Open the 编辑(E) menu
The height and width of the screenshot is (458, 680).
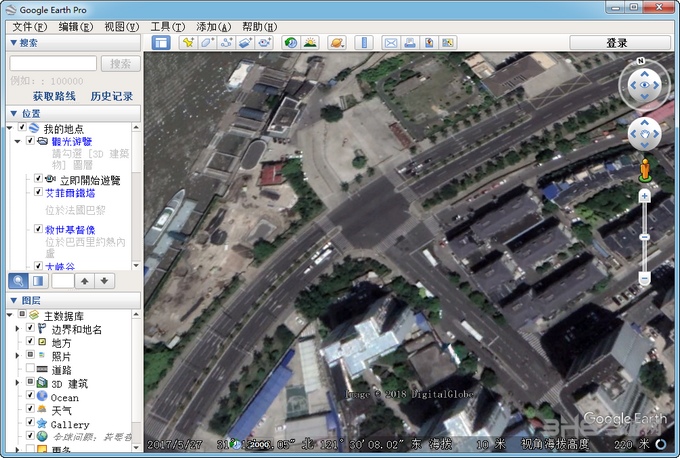tap(75, 27)
